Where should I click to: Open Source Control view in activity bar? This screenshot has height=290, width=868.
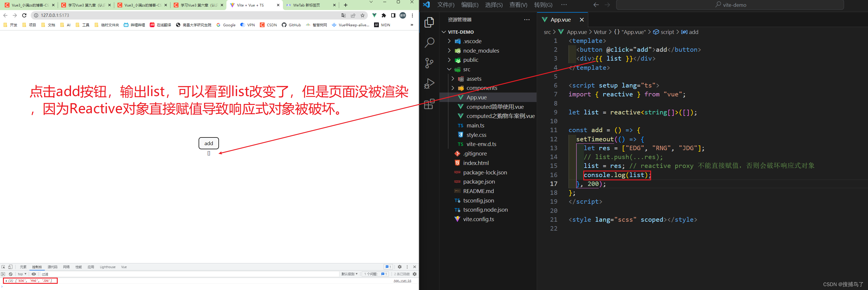[429, 63]
